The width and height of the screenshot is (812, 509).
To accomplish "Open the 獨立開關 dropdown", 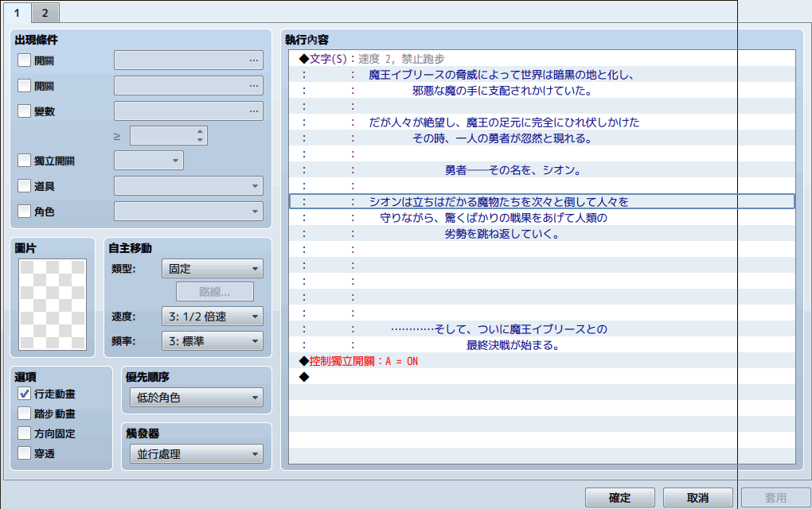I will tap(149, 161).
